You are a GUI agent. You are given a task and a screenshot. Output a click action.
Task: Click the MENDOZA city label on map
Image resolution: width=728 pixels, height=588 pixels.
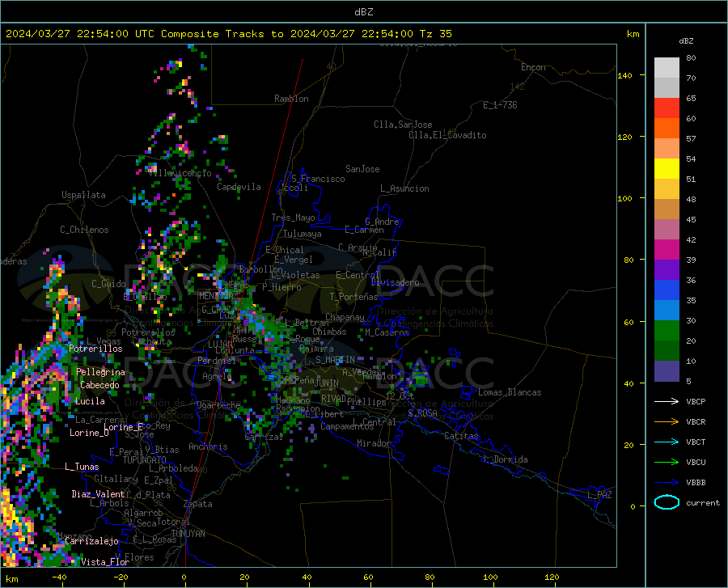pyautogui.click(x=216, y=296)
